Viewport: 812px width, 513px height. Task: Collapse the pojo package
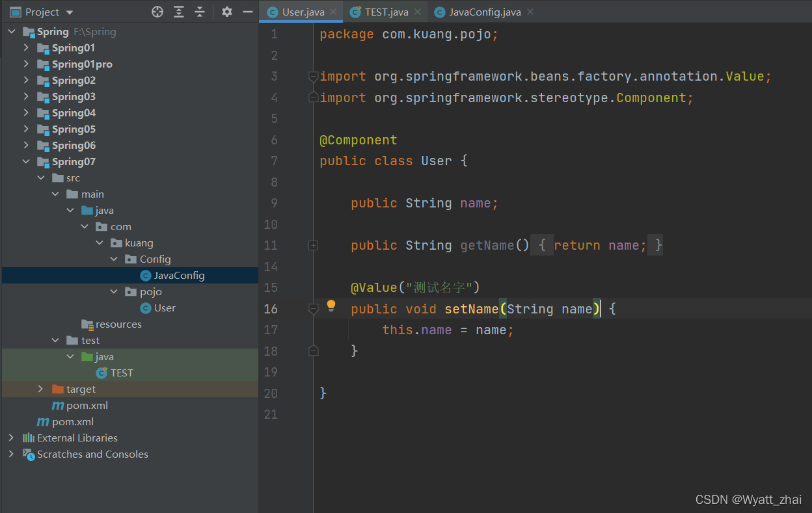114,291
